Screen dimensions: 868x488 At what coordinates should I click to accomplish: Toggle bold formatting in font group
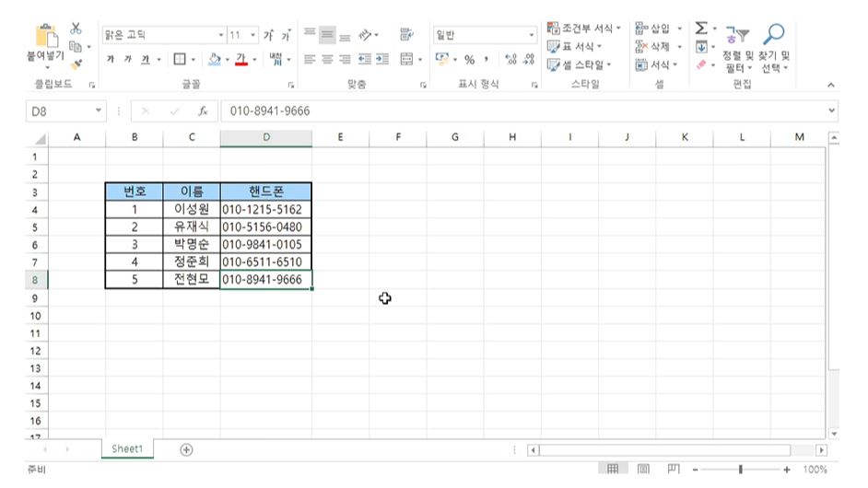111,60
